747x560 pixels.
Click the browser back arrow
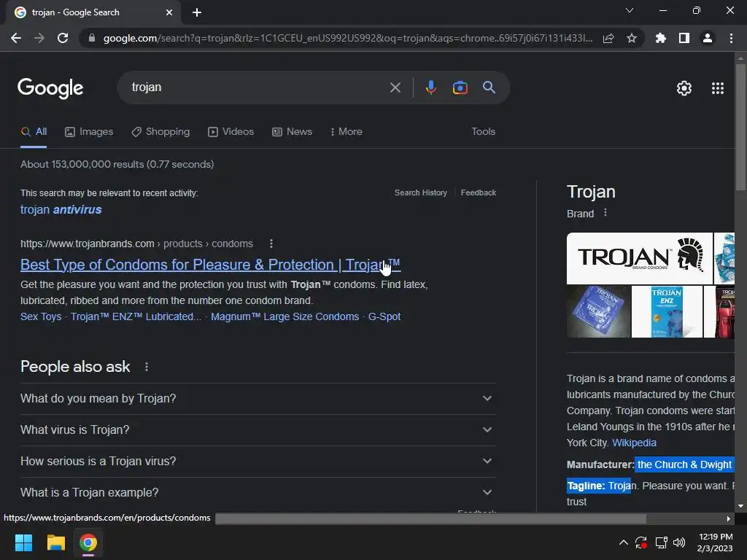[16, 38]
